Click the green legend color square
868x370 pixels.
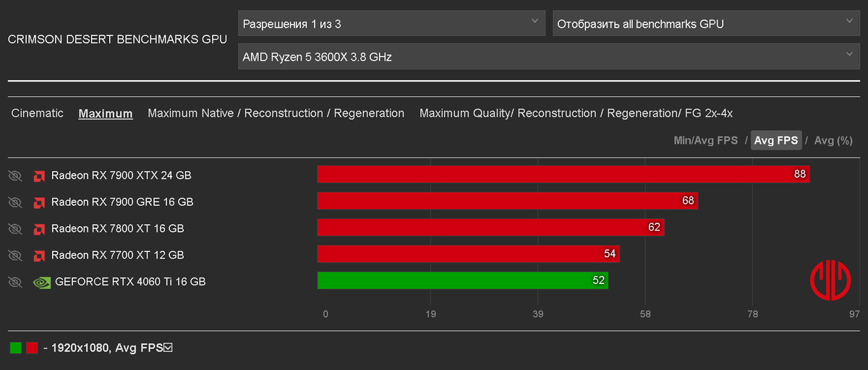pyautogui.click(x=16, y=348)
